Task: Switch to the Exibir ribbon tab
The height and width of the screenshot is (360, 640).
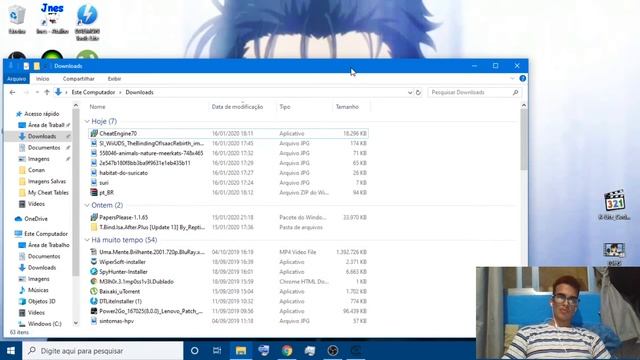Action: tap(114, 79)
